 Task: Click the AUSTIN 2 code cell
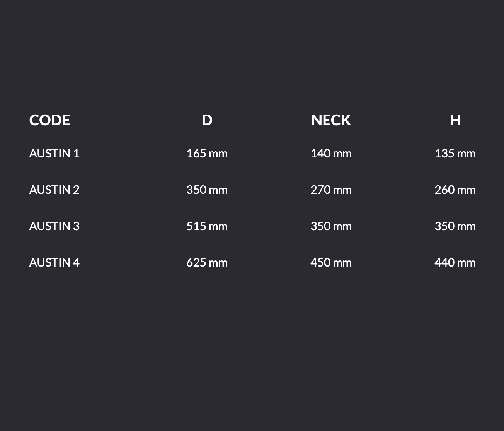click(54, 190)
